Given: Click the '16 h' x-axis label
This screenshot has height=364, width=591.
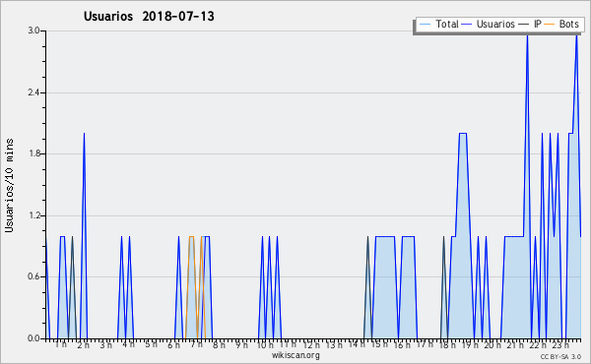Looking at the screenshot, I should (402, 344).
